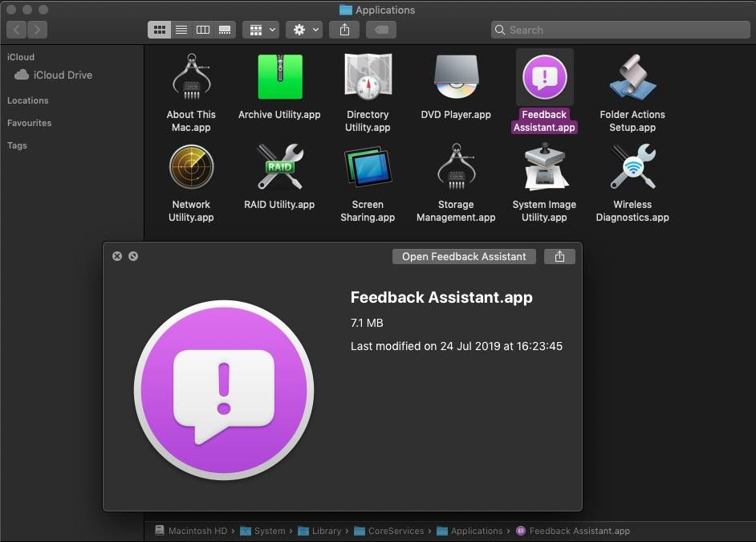Click Open Feedback Assistant button
Viewport: 756px width, 542px height.
click(464, 256)
